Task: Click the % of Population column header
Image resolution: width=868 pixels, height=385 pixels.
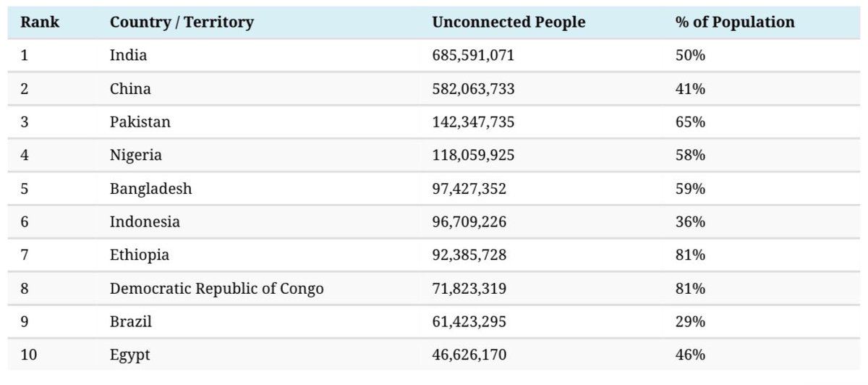Action: (735, 22)
